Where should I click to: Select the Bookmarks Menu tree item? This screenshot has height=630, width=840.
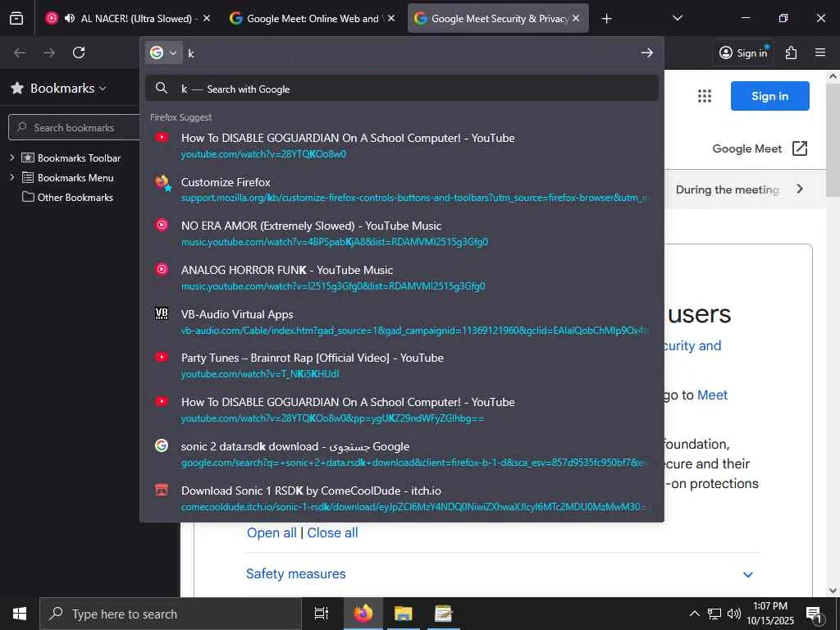point(68,177)
